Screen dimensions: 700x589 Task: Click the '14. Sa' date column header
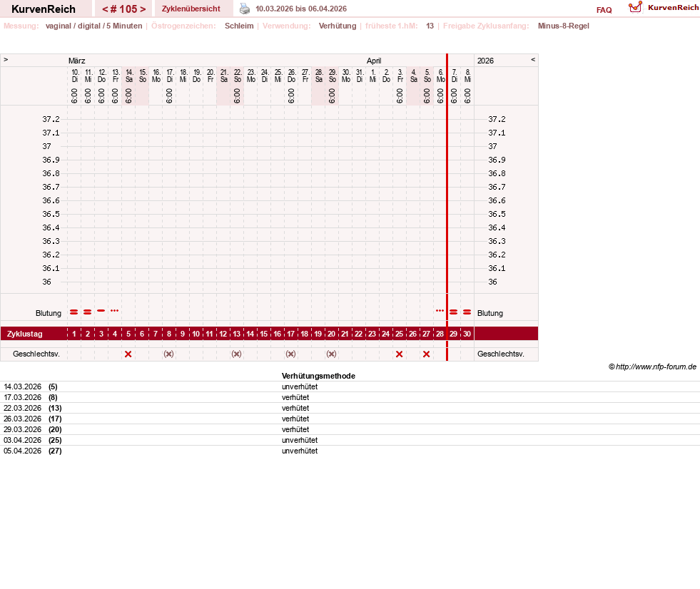(x=129, y=76)
